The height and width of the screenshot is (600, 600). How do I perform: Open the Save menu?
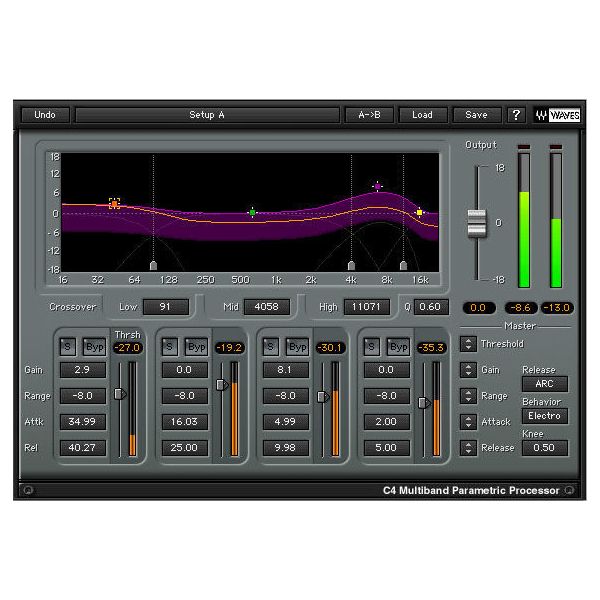click(x=476, y=115)
